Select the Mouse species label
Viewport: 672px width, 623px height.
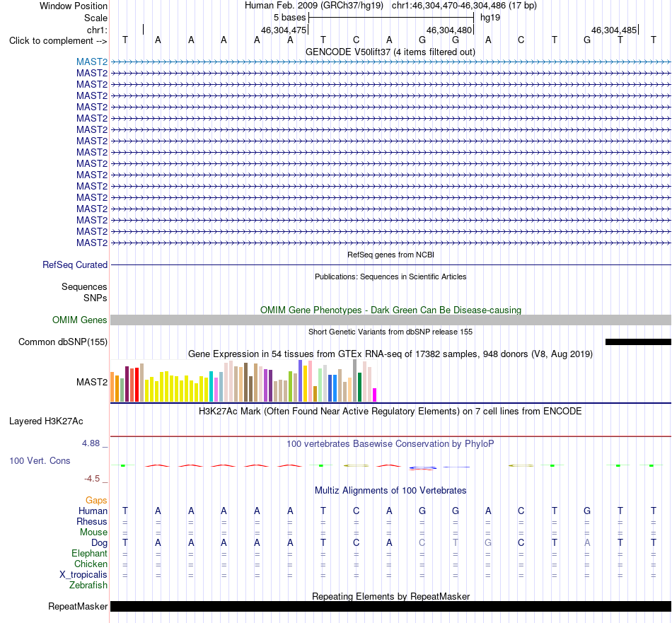pos(93,532)
